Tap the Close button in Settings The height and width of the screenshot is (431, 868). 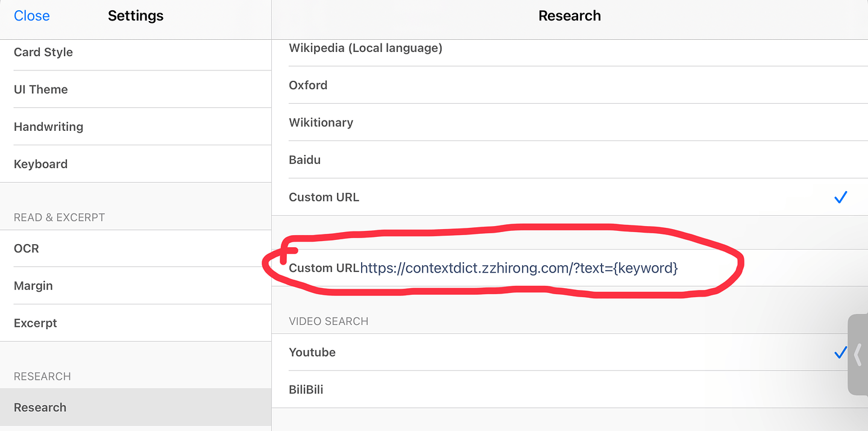[32, 16]
